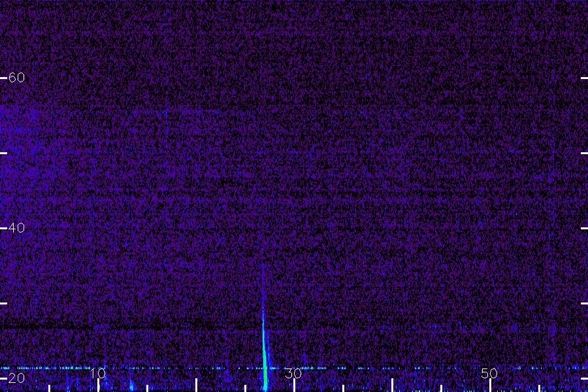
Task: Click the "50" time axis label
Action: tap(489, 373)
